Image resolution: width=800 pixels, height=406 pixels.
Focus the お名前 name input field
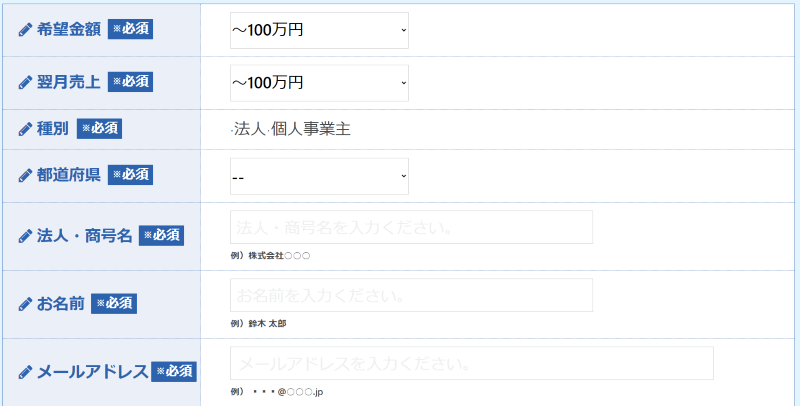coord(411,295)
